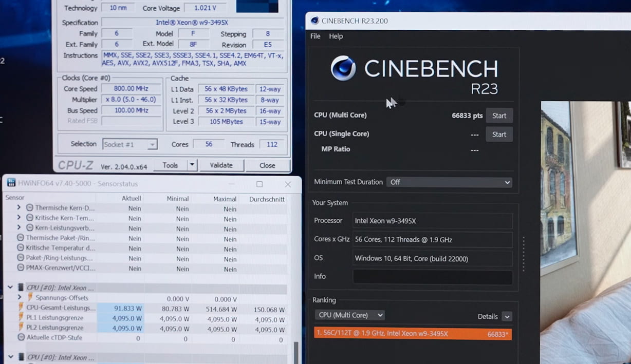Click the OS field showing Windows 10
Viewport: 631px width, 364px height.
[x=433, y=258]
